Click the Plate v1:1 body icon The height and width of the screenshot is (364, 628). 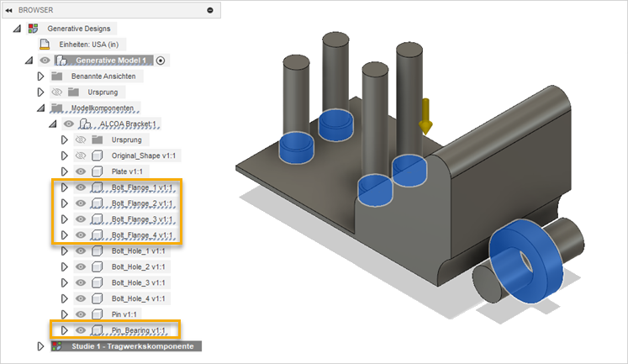97,171
